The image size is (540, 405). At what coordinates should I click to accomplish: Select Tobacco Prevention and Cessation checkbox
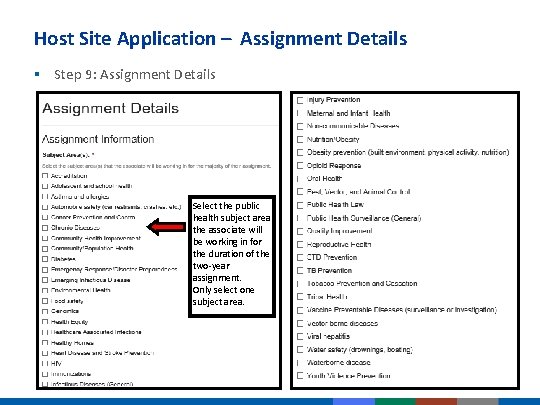pos(300,284)
